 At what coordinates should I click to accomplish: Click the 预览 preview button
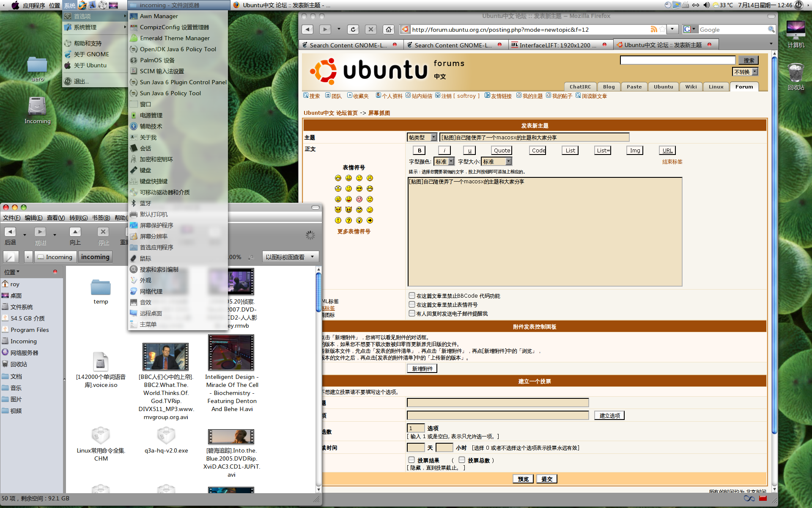coord(523,479)
